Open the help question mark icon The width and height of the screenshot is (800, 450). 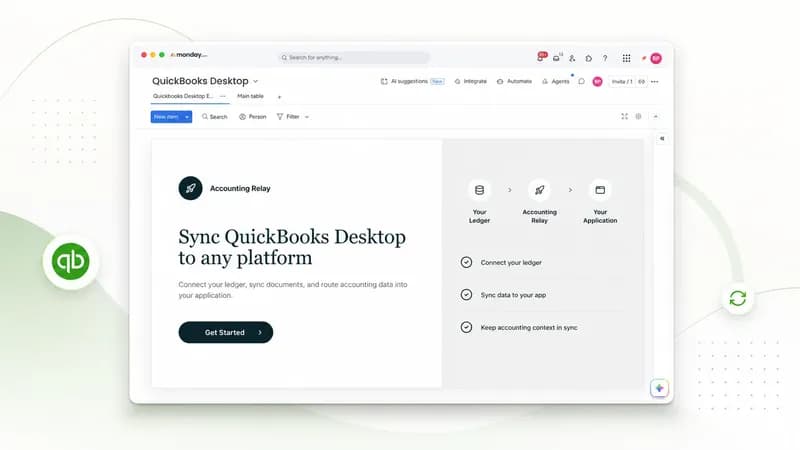[605, 58]
